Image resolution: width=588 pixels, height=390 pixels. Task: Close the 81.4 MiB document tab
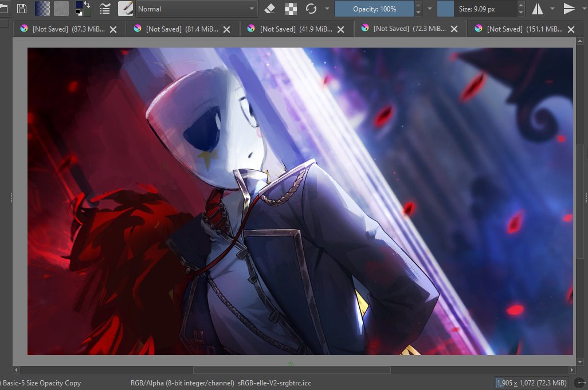pyautogui.click(x=226, y=29)
